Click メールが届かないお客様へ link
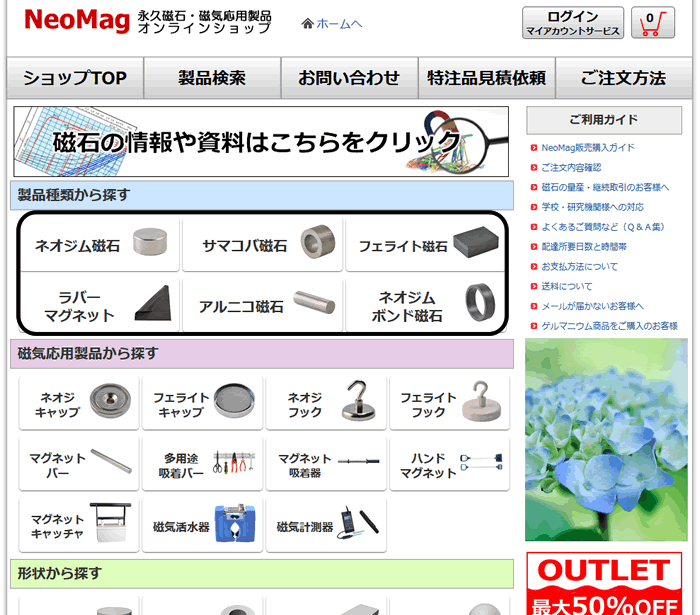Viewport: 700px width, 615px height. coord(592,307)
